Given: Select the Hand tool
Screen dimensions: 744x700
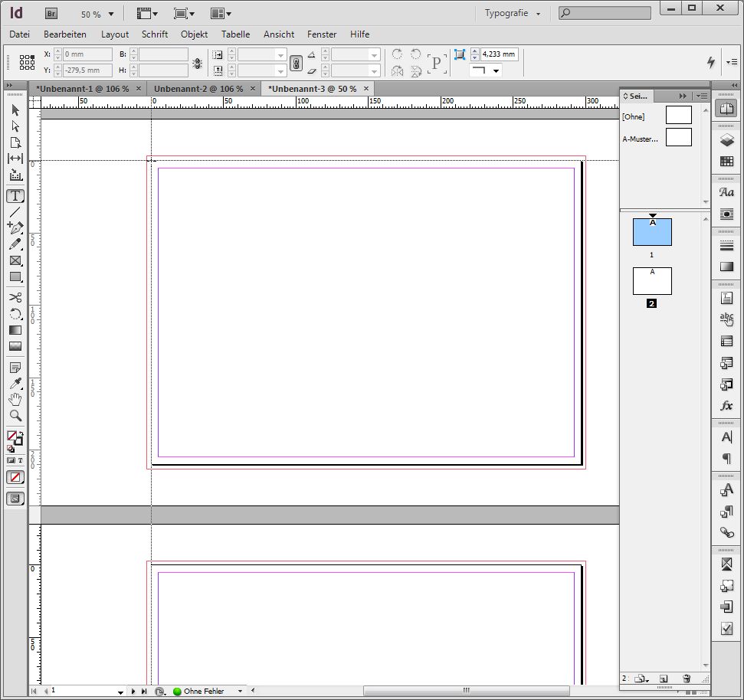Looking at the screenshot, I should point(15,400).
